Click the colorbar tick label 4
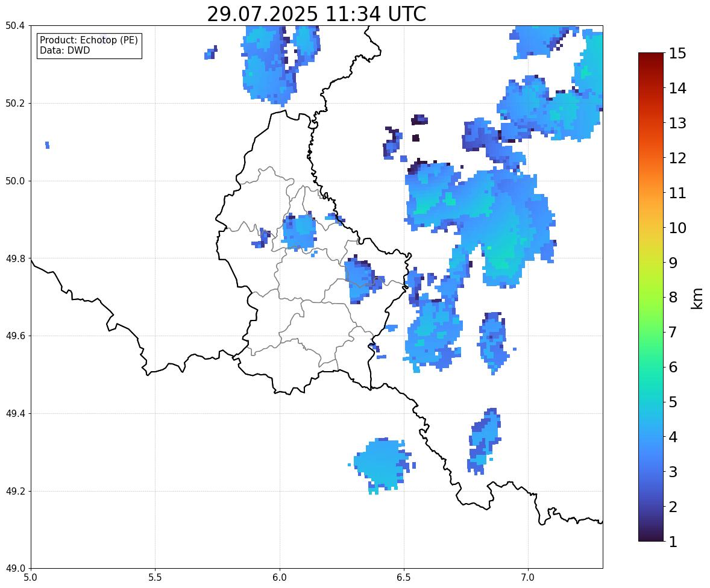This screenshot has height=588, width=710. point(673,437)
